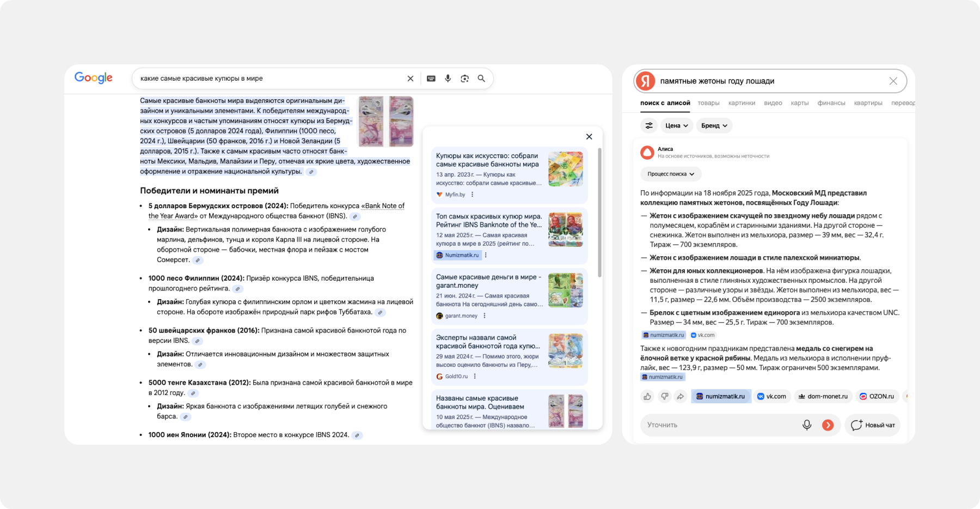Image resolution: width=980 pixels, height=509 pixels.
Task: Clear the Google search query
Action: pos(411,78)
